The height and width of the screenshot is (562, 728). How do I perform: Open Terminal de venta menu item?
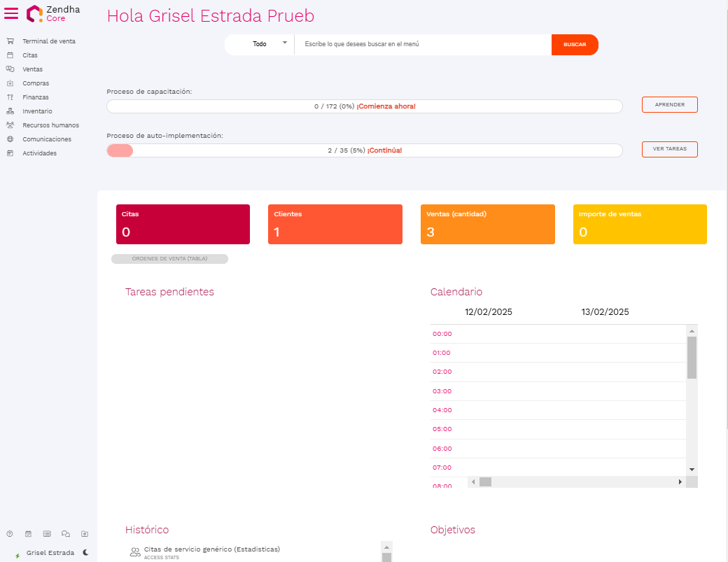[x=48, y=41]
